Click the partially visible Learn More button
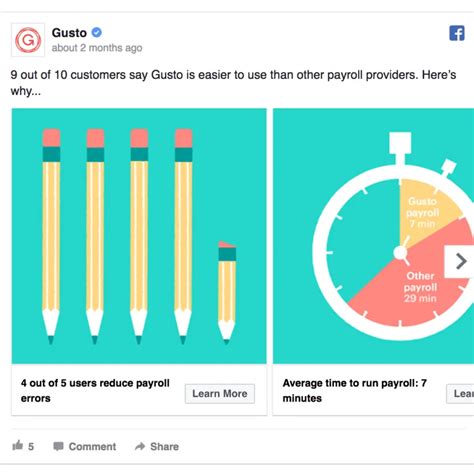This screenshot has height=474, width=474. pyautogui.click(x=460, y=394)
